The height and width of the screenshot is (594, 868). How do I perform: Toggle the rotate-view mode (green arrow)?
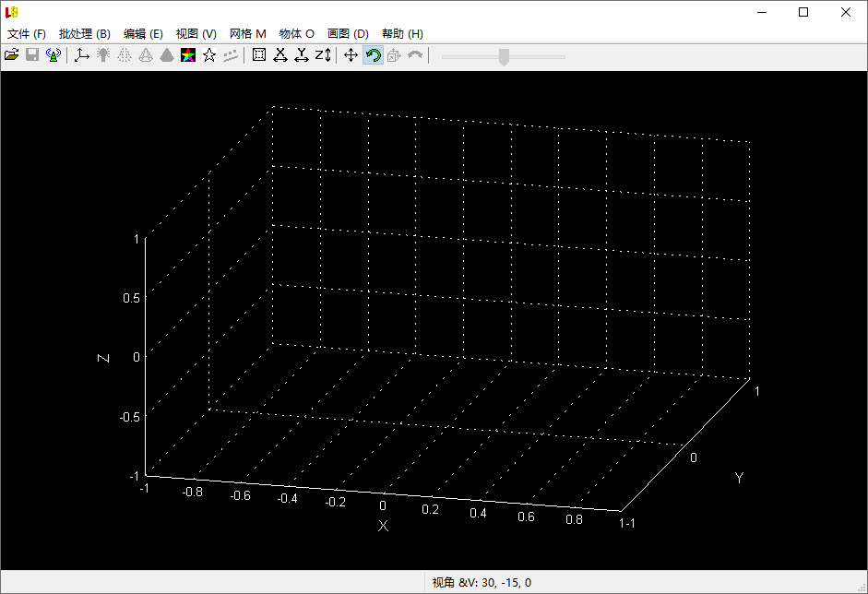click(372, 54)
